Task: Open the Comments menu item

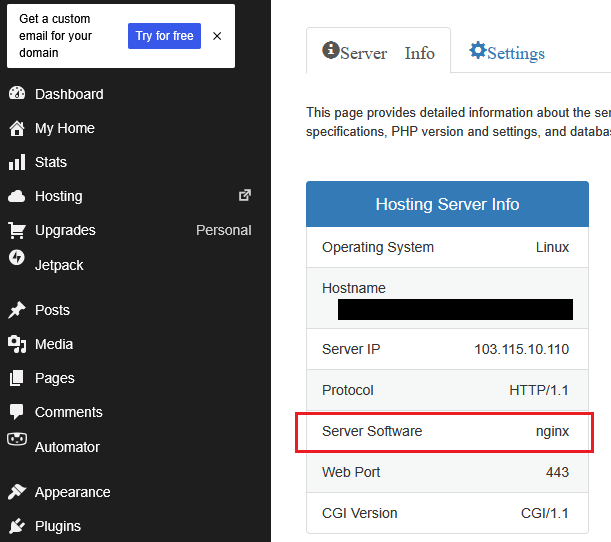Action: click(69, 412)
